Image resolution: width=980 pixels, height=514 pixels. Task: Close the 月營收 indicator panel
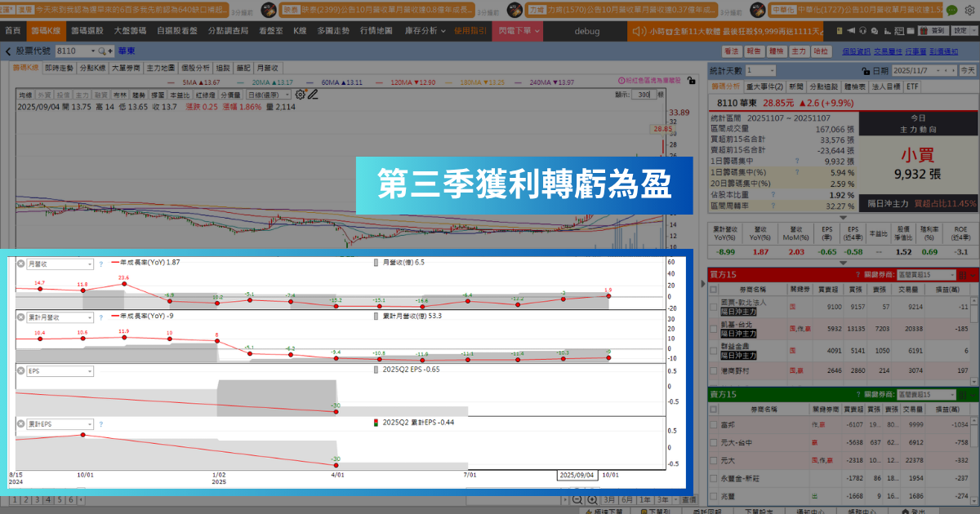point(21,264)
